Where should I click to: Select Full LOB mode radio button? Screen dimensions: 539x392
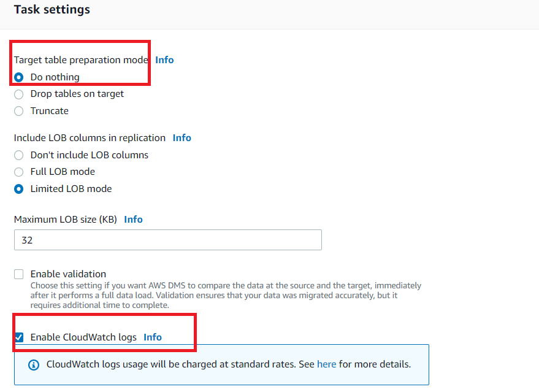(x=19, y=172)
